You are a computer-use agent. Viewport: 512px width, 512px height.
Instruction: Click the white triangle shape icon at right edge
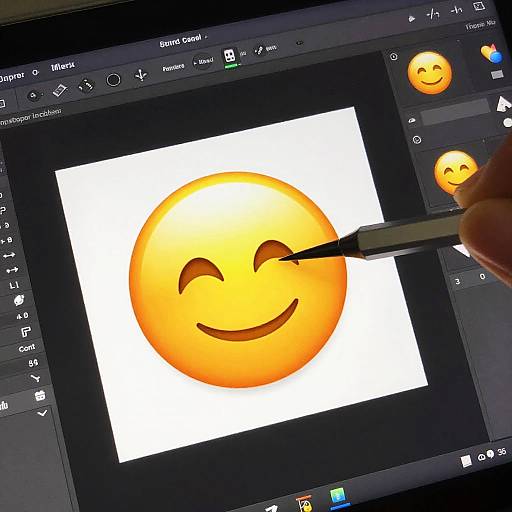click(x=503, y=104)
